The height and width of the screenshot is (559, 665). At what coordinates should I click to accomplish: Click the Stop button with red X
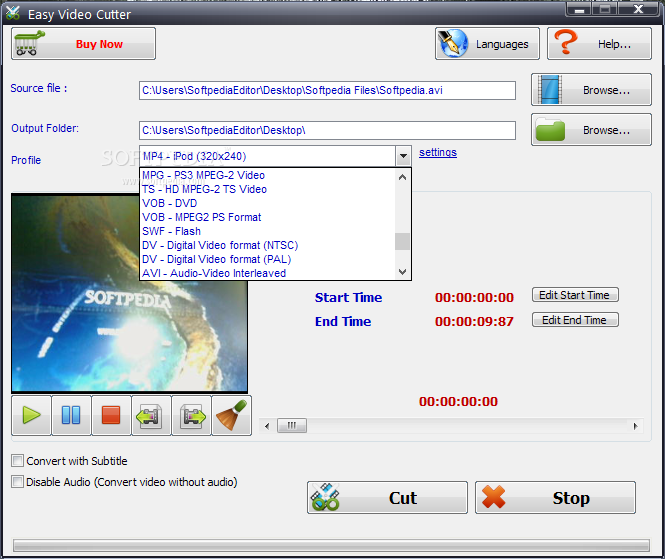tap(555, 498)
